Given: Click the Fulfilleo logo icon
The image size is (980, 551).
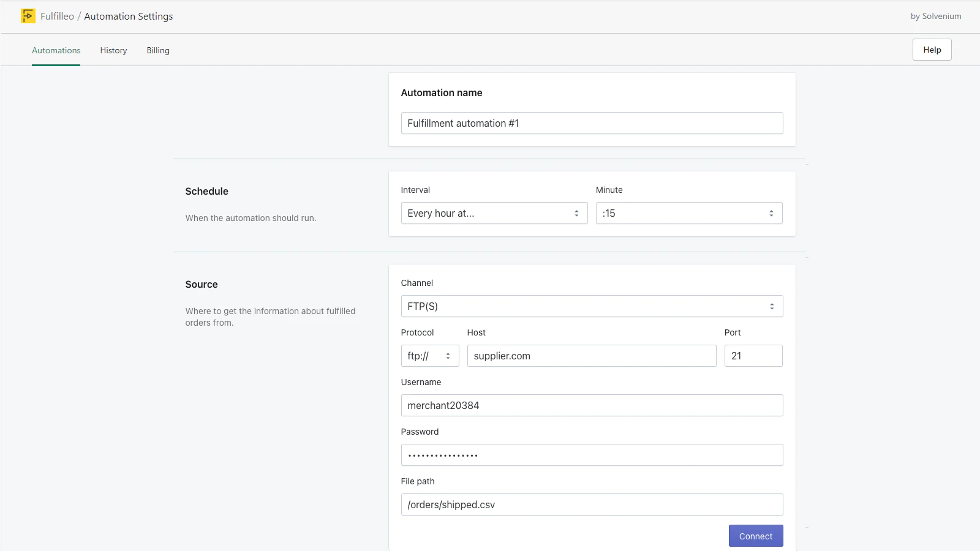Looking at the screenshot, I should coord(28,16).
